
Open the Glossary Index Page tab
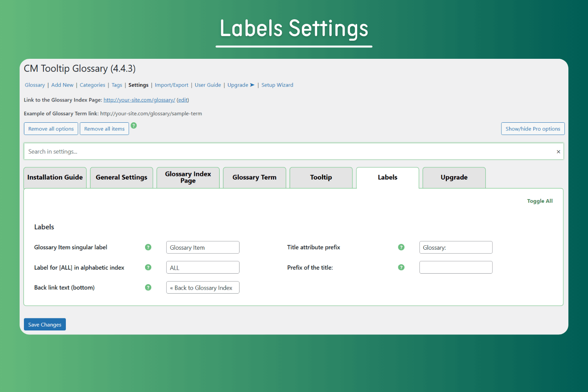(188, 177)
